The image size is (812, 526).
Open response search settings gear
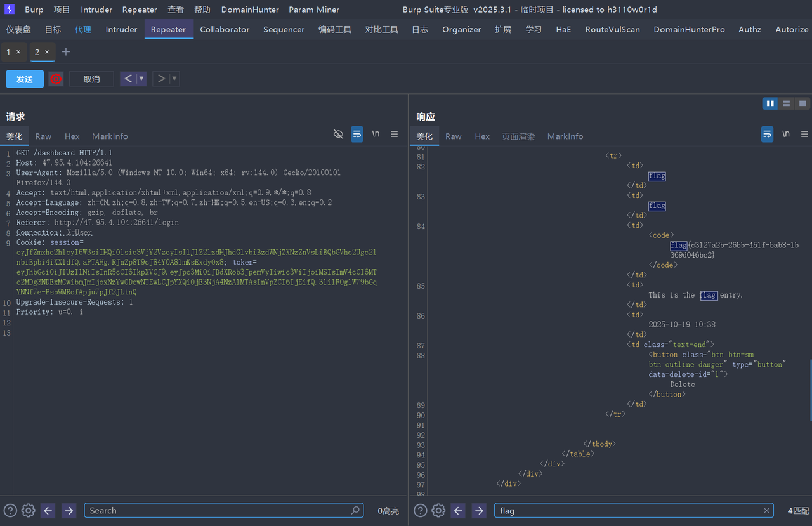click(x=438, y=510)
